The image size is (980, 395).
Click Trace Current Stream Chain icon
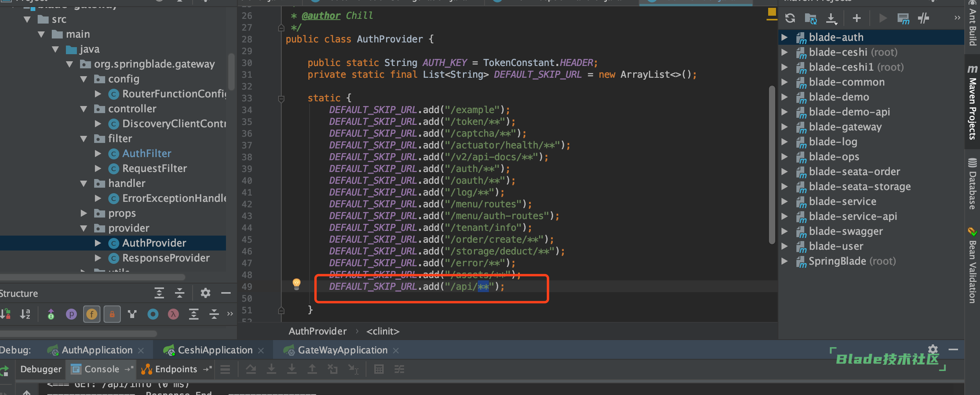399,369
